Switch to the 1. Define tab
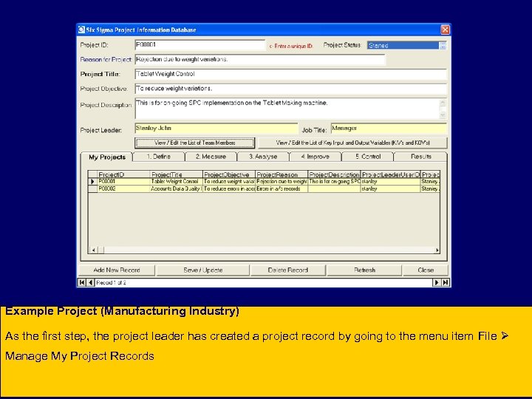The width and height of the screenshot is (532, 399). coord(159,157)
